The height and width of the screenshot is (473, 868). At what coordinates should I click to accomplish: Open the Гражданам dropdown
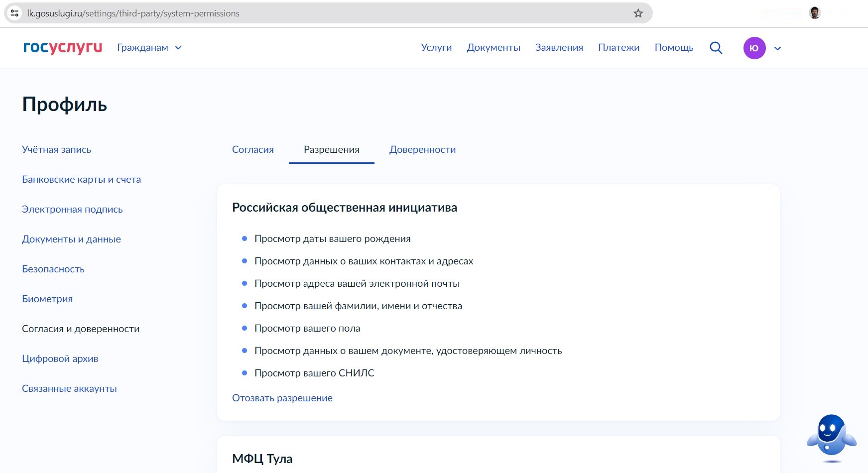pyautogui.click(x=149, y=48)
